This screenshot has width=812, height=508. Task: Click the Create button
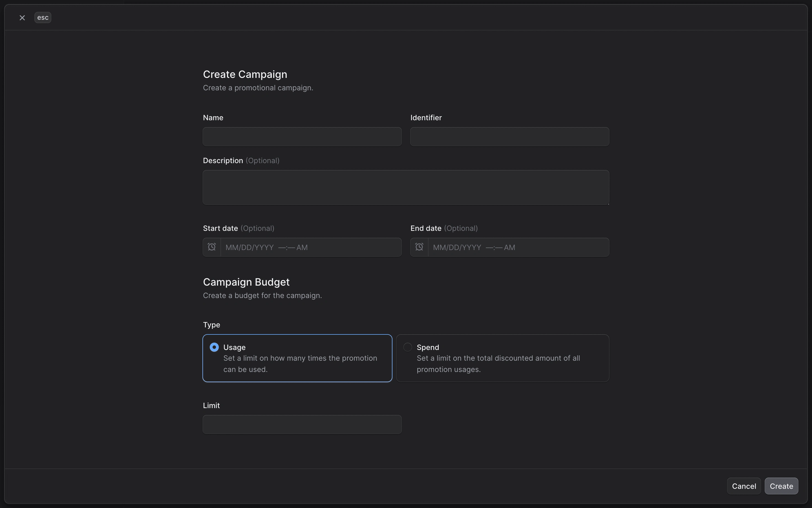click(781, 486)
